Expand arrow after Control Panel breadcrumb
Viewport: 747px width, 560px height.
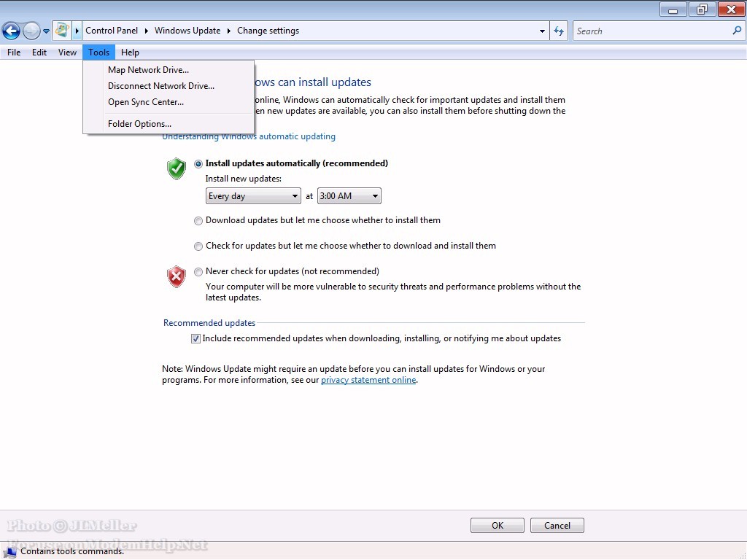point(146,31)
